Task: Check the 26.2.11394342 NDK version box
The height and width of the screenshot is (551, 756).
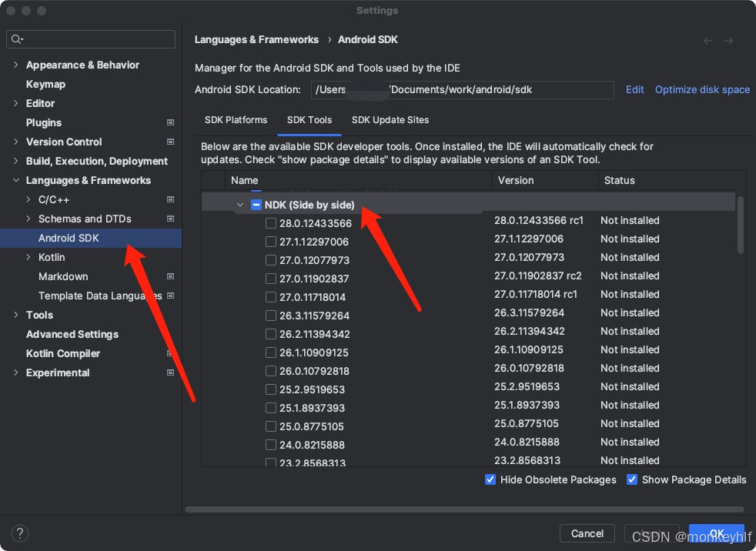Action: click(x=271, y=334)
